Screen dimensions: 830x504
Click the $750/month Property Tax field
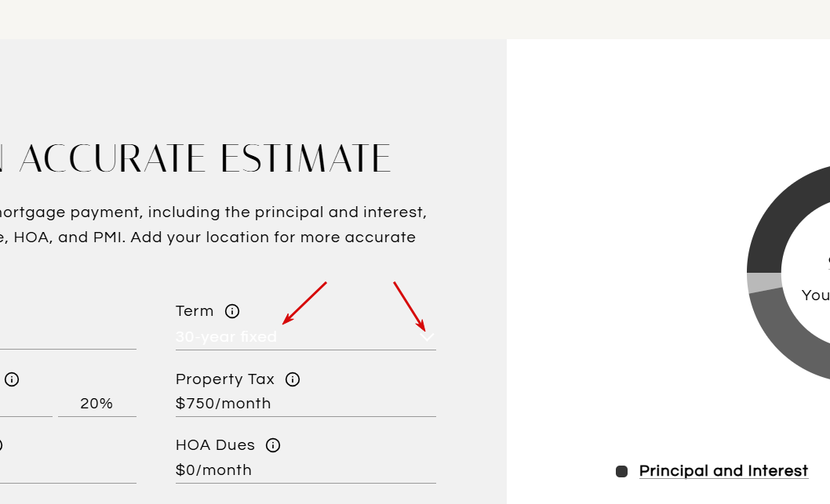305,404
